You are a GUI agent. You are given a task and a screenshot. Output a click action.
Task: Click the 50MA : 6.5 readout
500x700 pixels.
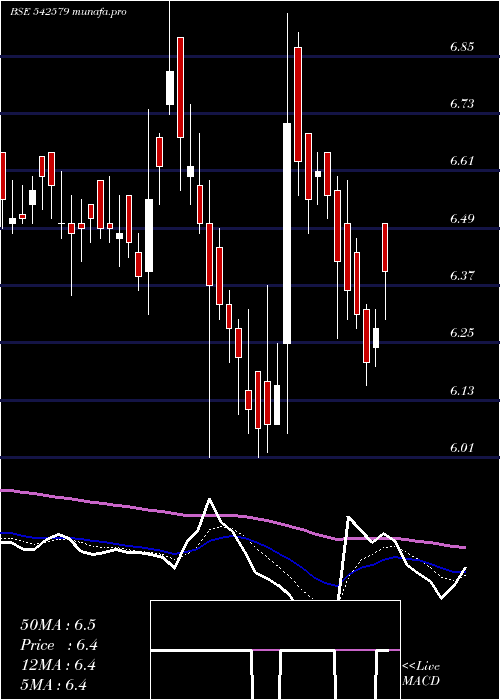58,625
